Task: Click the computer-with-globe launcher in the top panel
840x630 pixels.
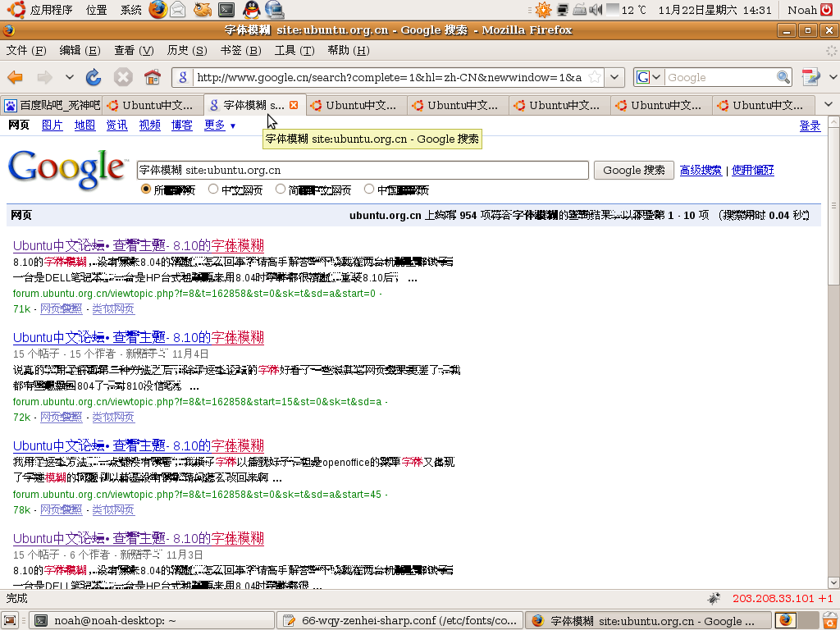Action: [275, 10]
